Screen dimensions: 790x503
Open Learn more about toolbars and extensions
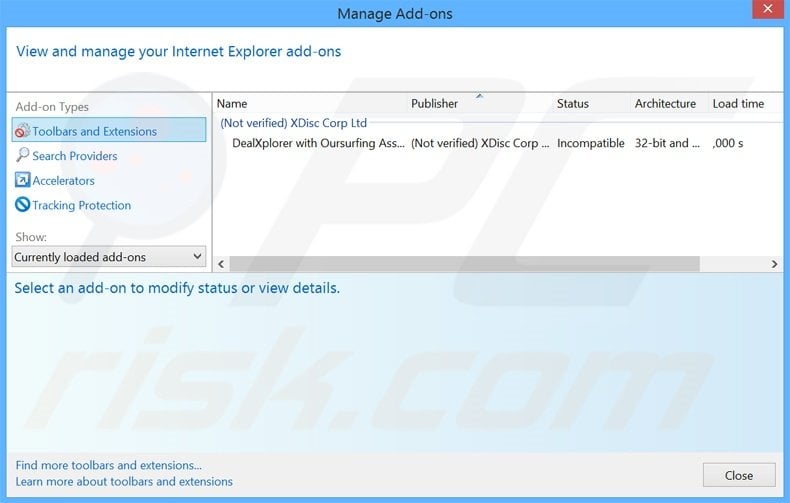(x=124, y=482)
